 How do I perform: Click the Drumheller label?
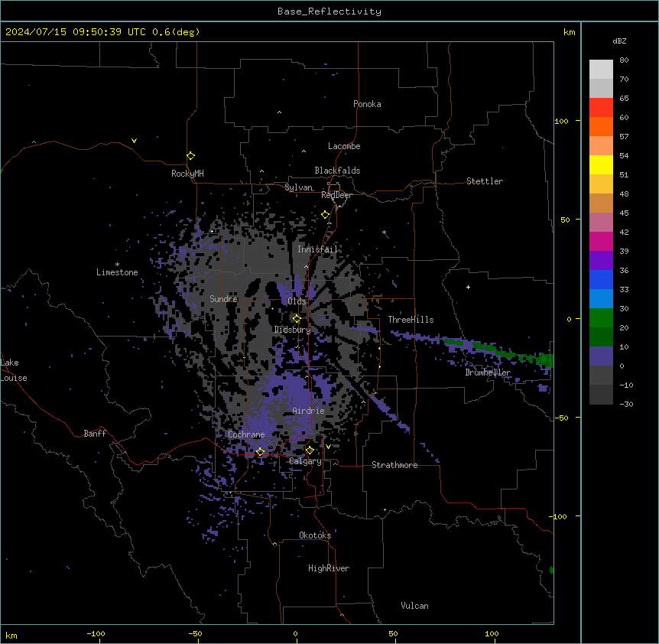[488, 372]
